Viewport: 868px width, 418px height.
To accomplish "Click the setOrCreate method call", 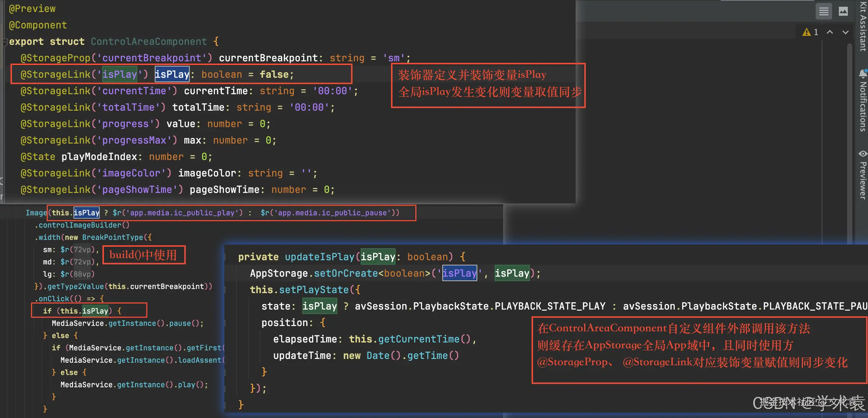I will (346, 273).
